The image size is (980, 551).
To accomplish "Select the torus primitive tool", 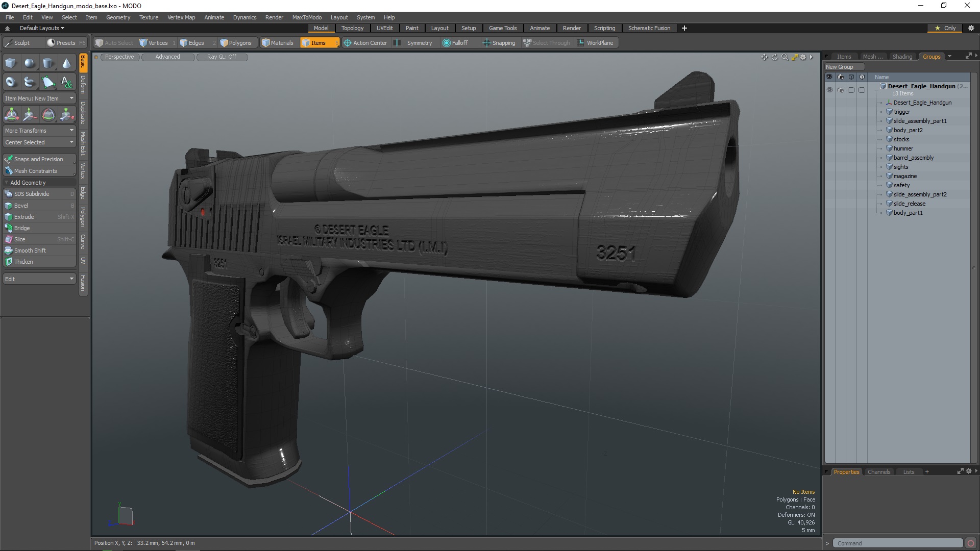I will pos(11,82).
